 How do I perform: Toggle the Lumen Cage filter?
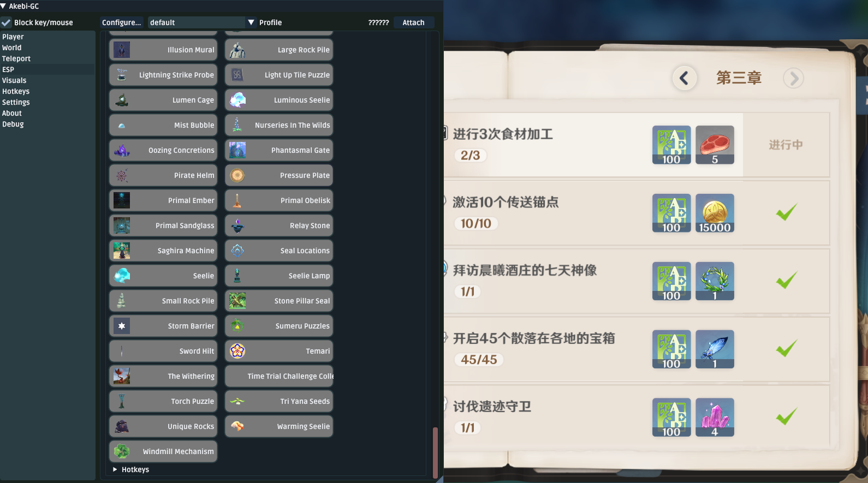[163, 100]
